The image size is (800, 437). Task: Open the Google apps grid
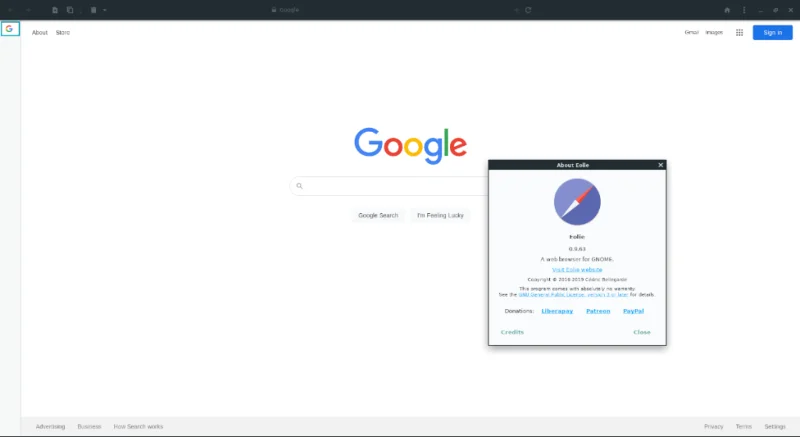click(739, 33)
